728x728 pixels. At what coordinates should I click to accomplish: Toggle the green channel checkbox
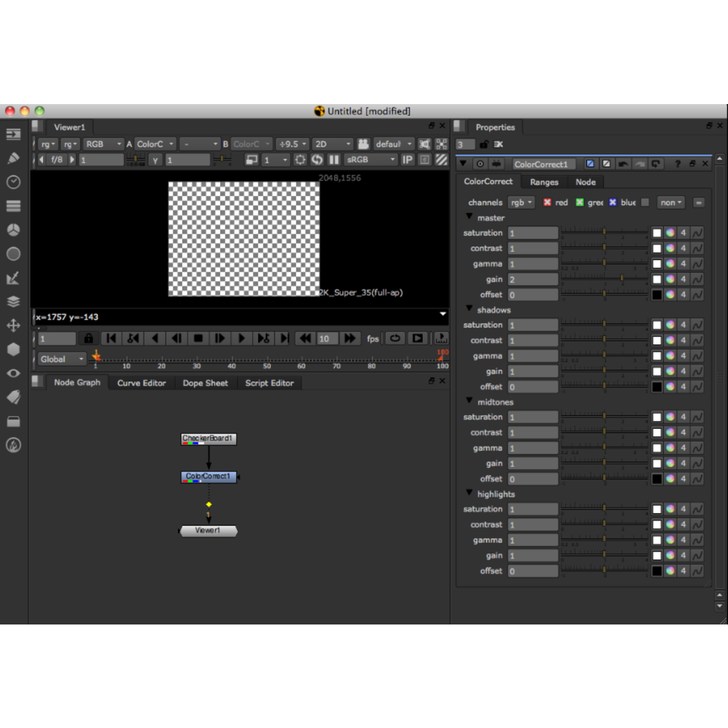click(x=580, y=202)
